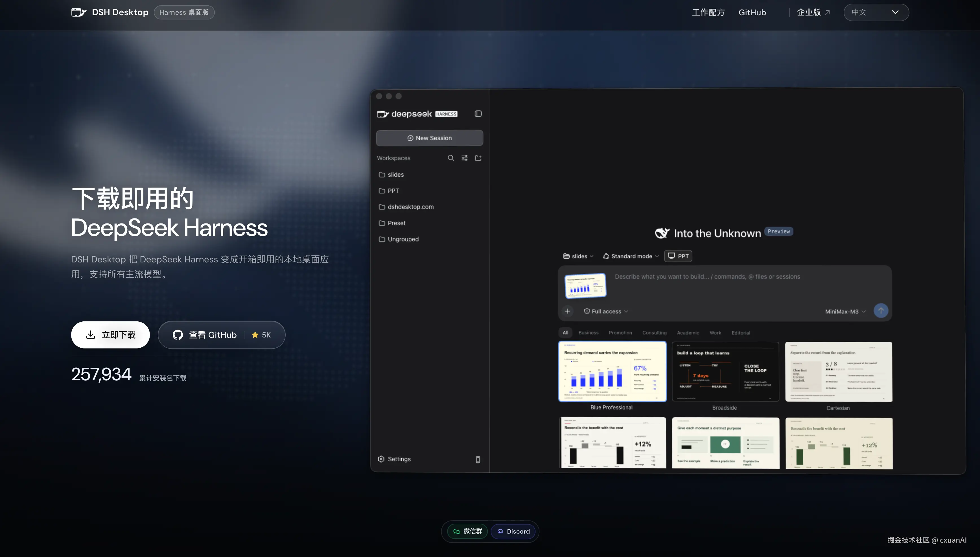Viewport: 980px width, 557px height.
Task: Click GitHub octocat icon on 查看 GitHub
Action: [x=178, y=335]
